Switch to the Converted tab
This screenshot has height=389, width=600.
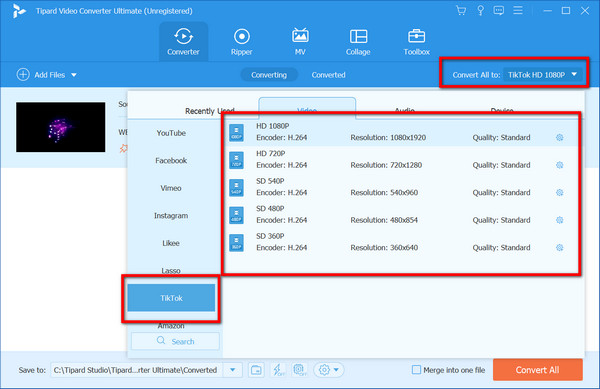[328, 75]
